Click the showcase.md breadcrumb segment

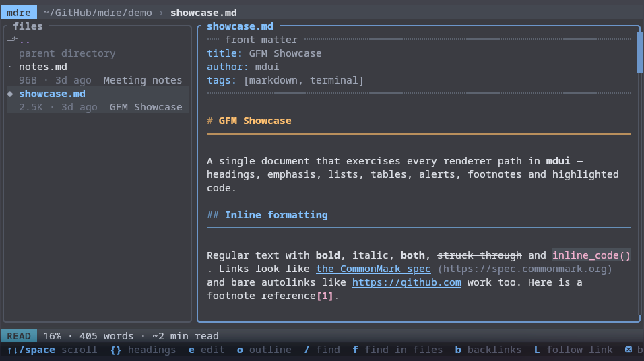203,13
